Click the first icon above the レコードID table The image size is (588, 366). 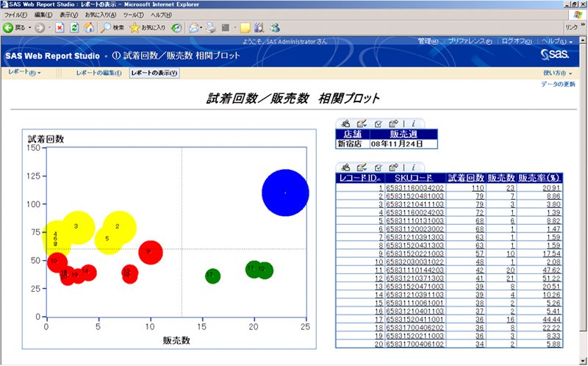coord(345,168)
